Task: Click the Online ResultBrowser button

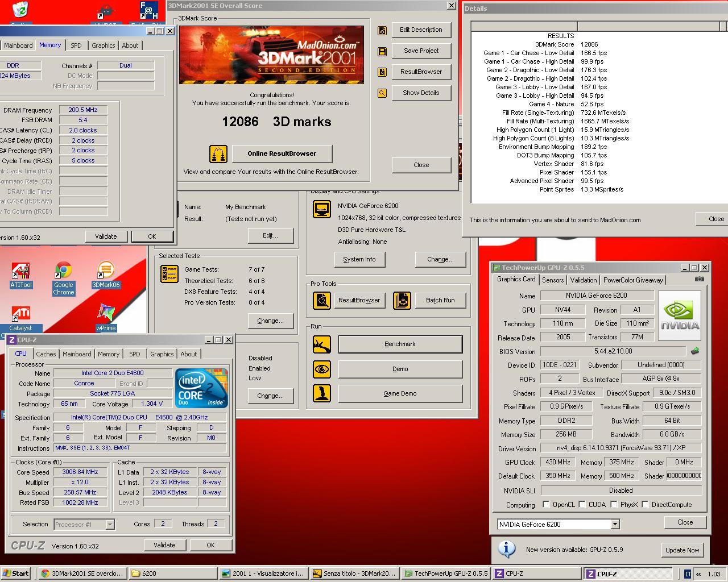Action: coord(282,153)
